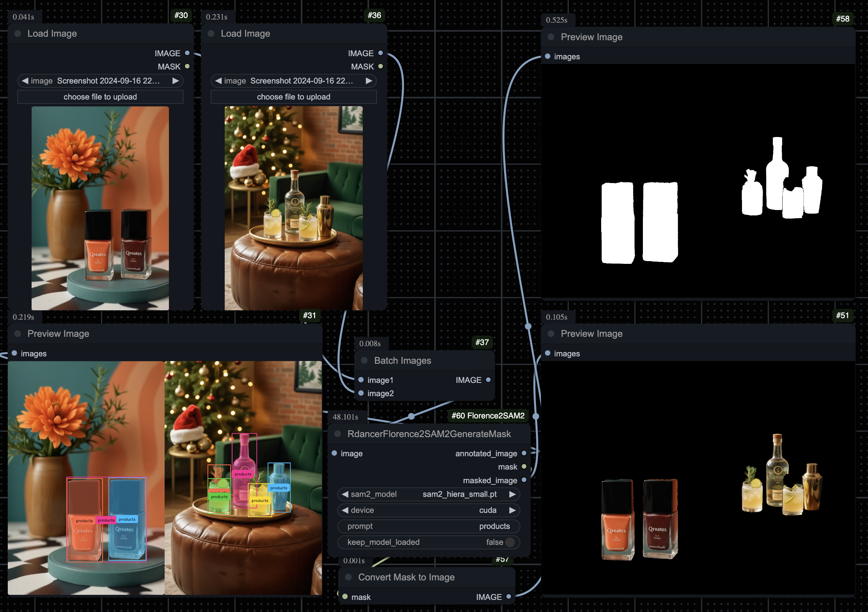Collapse Preview Image #31 node dot

pyautogui.click(x=18, y=334)
